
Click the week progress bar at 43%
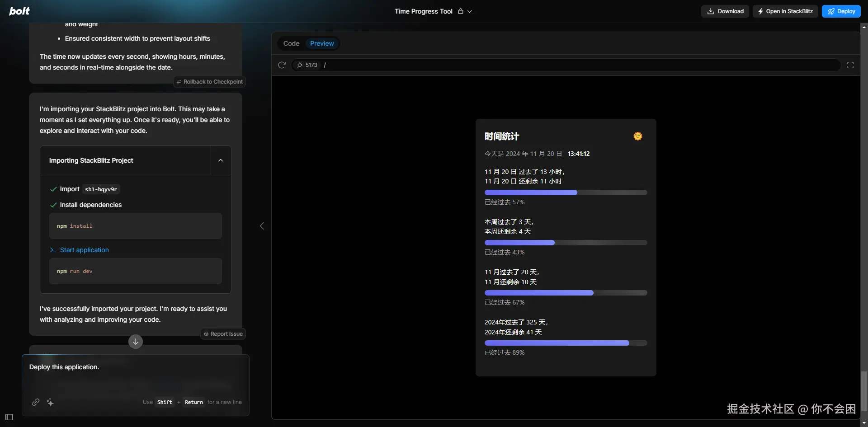pyautogui.click(x=566, y=243)
